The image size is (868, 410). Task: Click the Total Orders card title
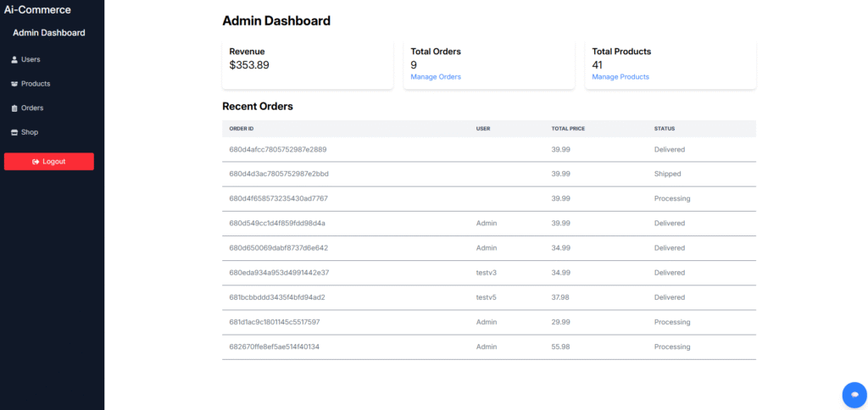(x=436, y=52)
